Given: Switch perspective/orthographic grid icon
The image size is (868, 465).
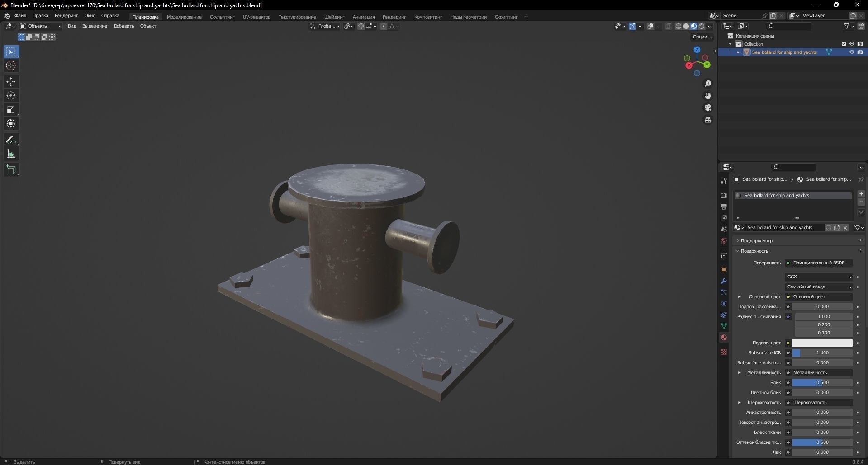Looking at the screenshot, I should (708, 120).
